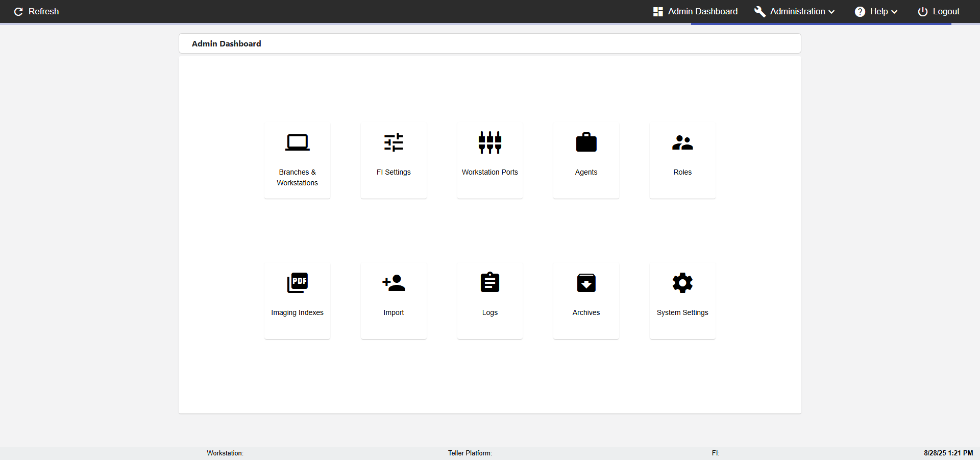Open the Help menu label
The height and width of the screenshot is (460, 980).
[879, 11]
